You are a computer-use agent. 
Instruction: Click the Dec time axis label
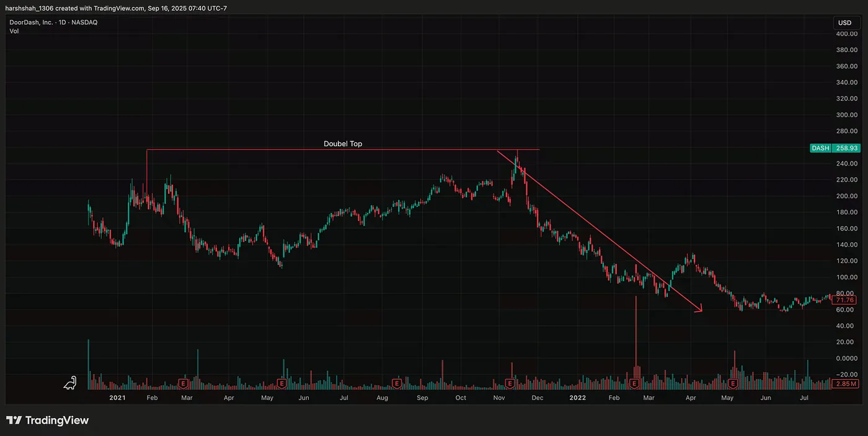click(538, 398)
